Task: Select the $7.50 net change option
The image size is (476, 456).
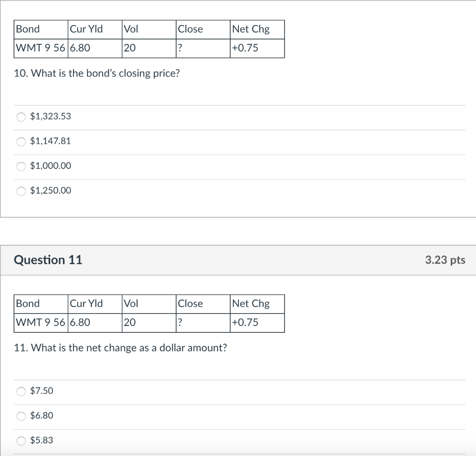Action: coord(21,391)
